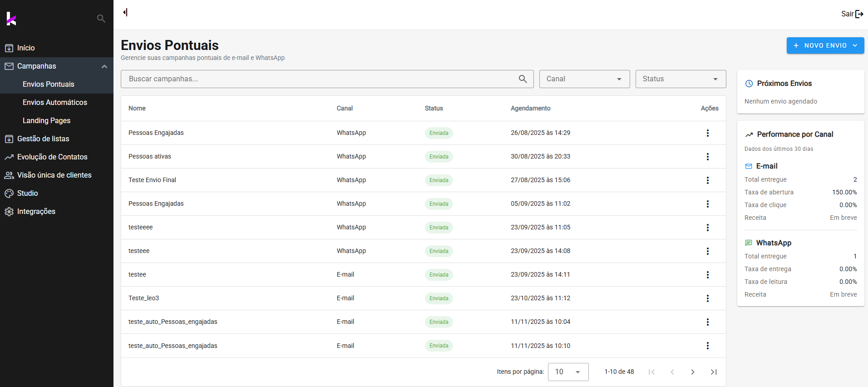Go to Integrações in sidebar
This screenshot has width=868, height=387.
point(36,212)
